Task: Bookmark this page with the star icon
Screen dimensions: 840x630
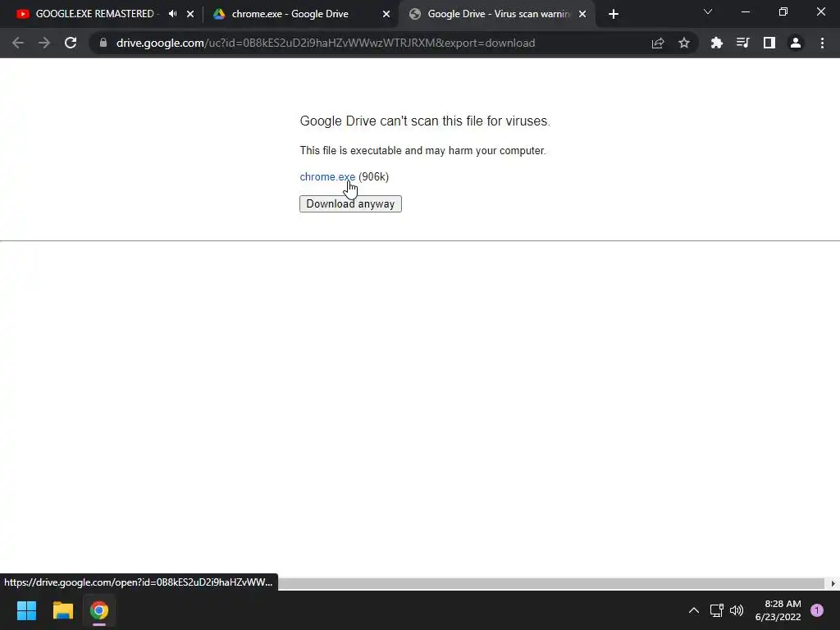Action: [x=684, y=43]
